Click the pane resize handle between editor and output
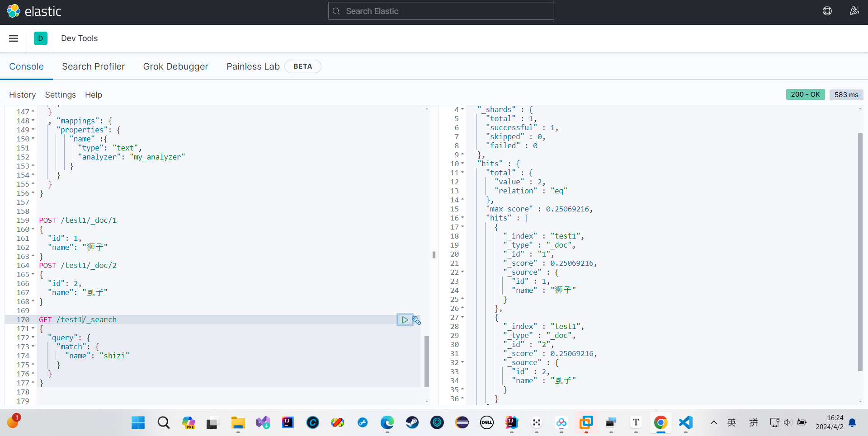Screen dimensions: 868x436 (434, 255)
